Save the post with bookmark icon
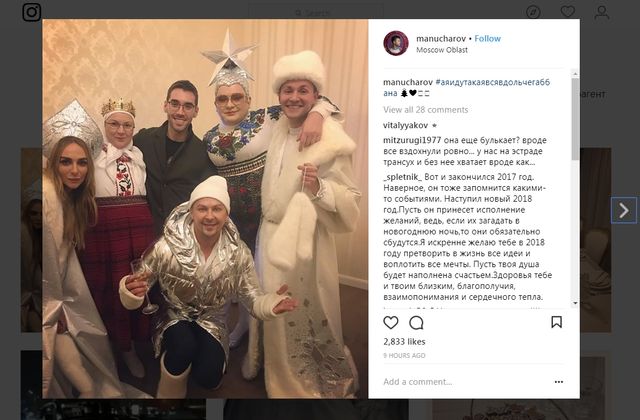640x420 pixels. tap(556, 322)
